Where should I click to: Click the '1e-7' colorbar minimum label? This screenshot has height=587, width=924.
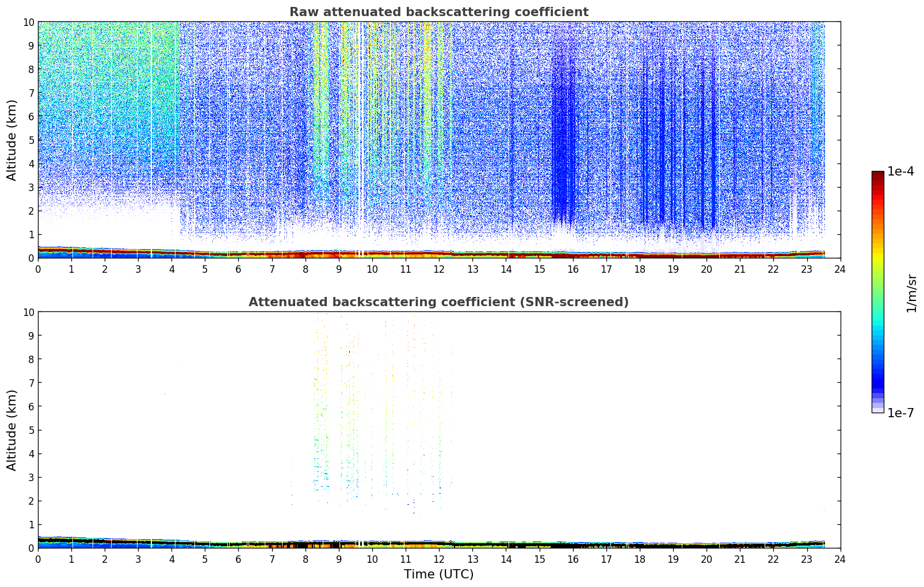tap(900, 413)
